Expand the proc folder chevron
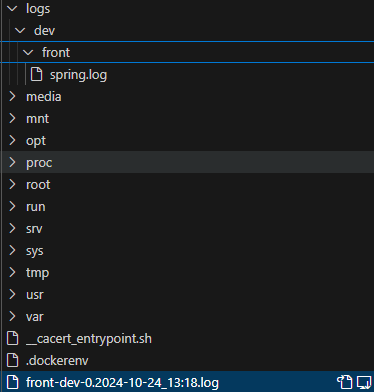This screenshot has height=392, width=374. (12, 163)
